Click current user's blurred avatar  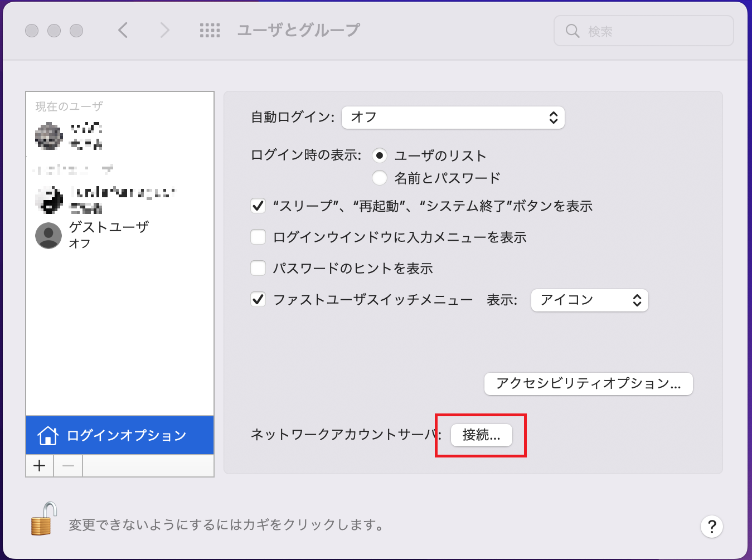click(48, 137)
